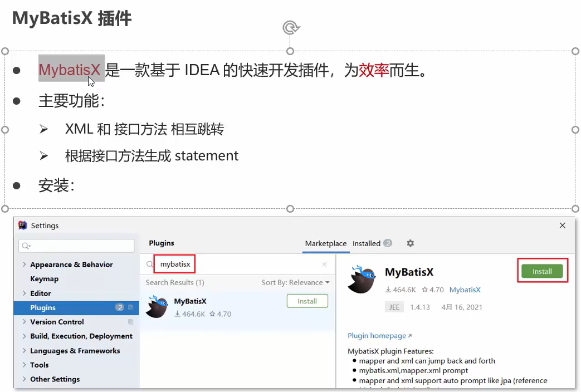Click the plugins settings gear icon
581x392 pixels.
tap(410, 243)
